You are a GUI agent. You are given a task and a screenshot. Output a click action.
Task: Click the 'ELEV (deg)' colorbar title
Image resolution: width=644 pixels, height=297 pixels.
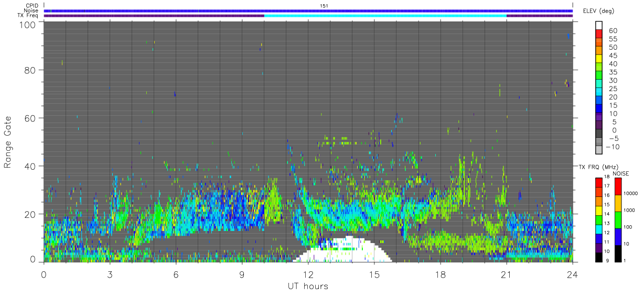599,11
